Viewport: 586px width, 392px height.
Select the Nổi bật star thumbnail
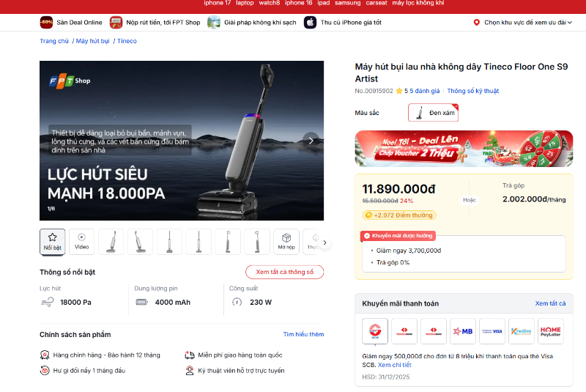[x=52, y=242]
